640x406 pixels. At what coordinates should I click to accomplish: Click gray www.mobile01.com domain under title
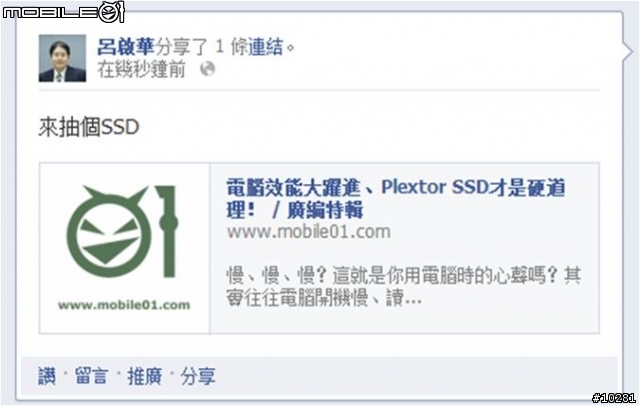[309, 232]
